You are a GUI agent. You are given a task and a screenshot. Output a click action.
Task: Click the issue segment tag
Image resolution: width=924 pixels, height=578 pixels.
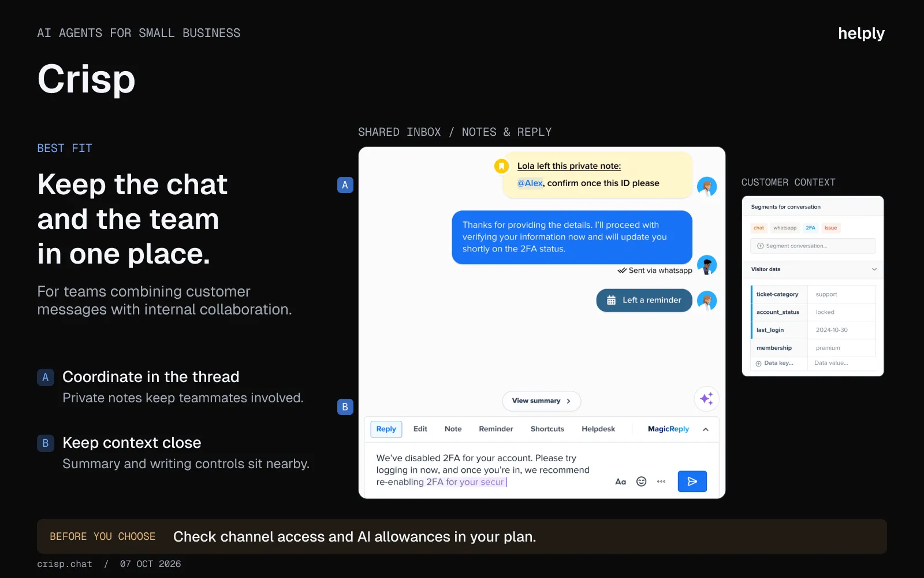(x=830, y=228)
